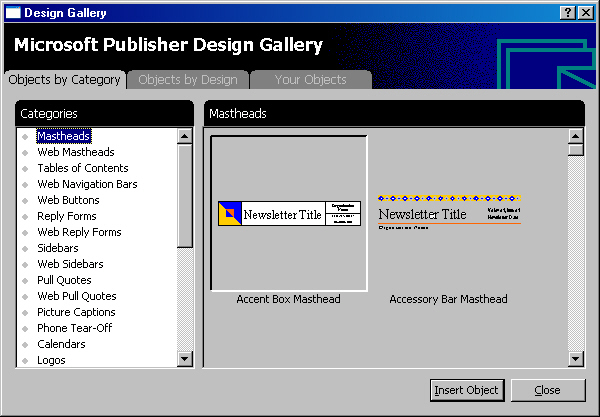
Task: Select Web Mastheads in the category list
Action: click(76, 152)
